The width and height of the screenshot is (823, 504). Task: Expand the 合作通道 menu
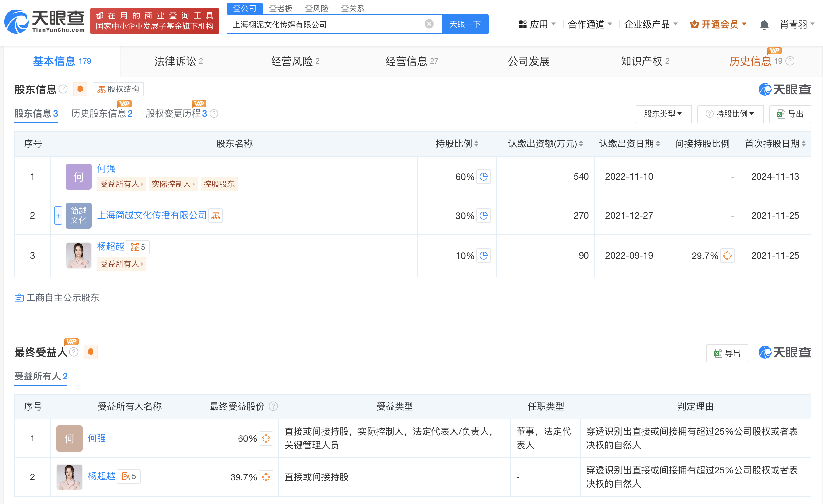pos(590,24)
